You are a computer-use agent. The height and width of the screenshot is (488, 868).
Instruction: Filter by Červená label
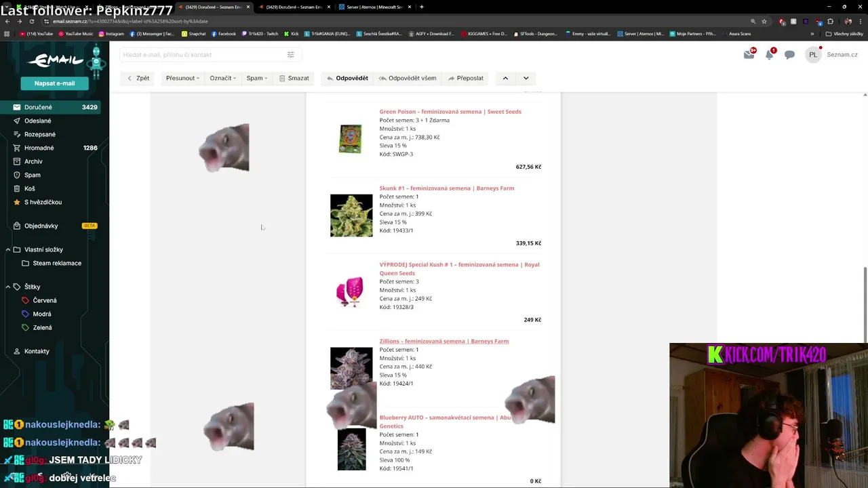(45, 300)
